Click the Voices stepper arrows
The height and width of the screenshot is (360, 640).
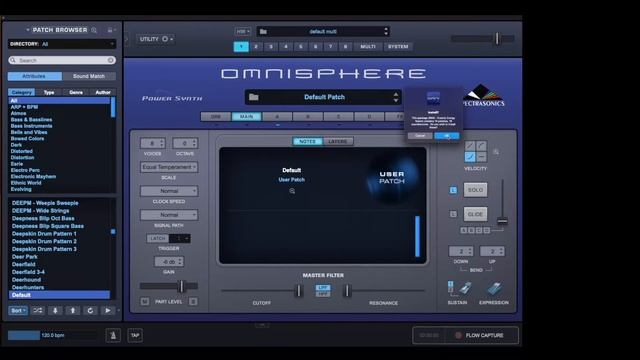tap(162, 143)
